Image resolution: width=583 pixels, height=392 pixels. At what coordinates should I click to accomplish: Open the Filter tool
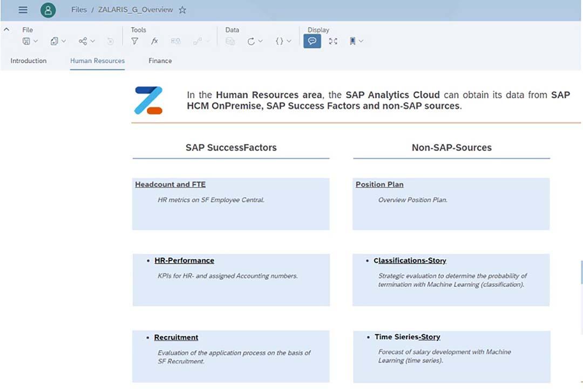pos(134,41)
